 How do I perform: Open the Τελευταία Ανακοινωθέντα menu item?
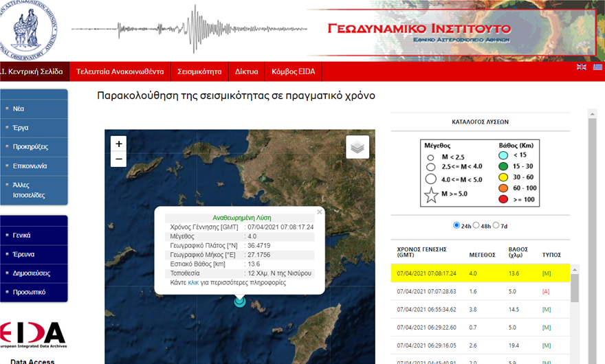click(120, 71)
